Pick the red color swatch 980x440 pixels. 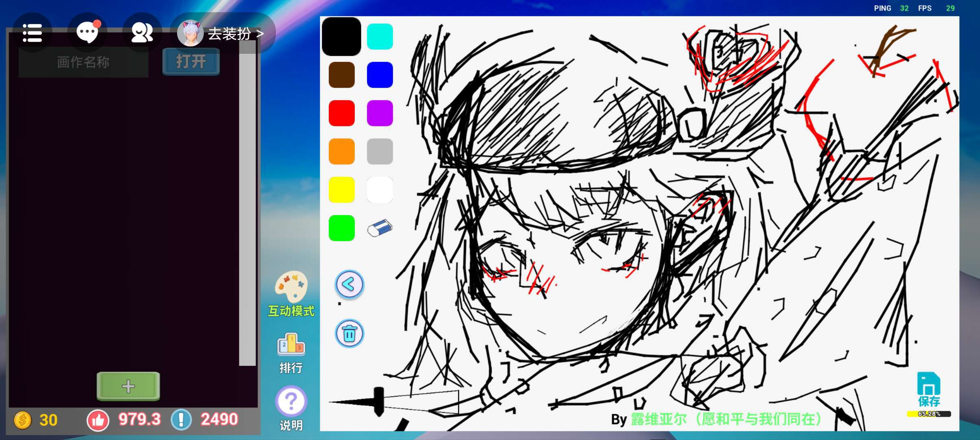tap(341, 113)
